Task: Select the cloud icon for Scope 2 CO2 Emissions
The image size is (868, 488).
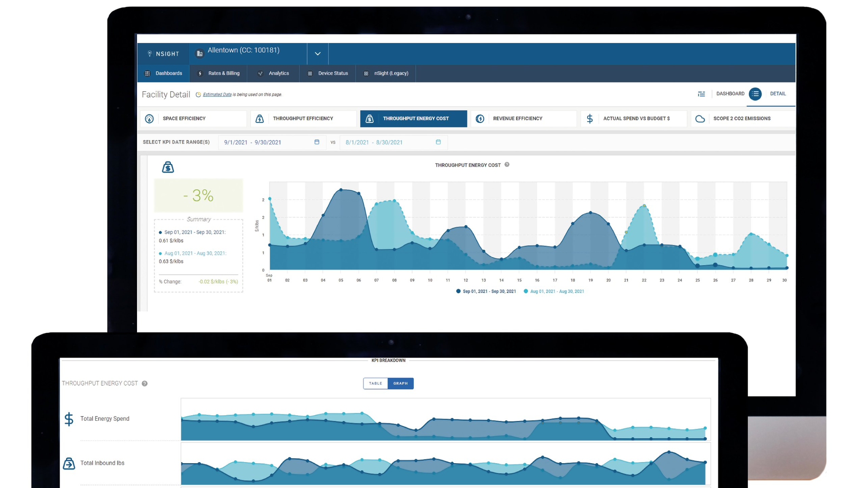Action: (700, 118)
